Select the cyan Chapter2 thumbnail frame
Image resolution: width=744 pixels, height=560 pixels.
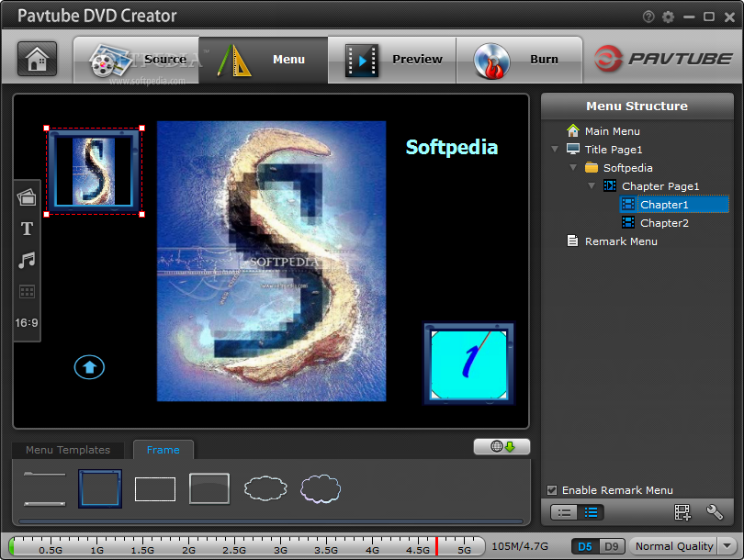468,364
